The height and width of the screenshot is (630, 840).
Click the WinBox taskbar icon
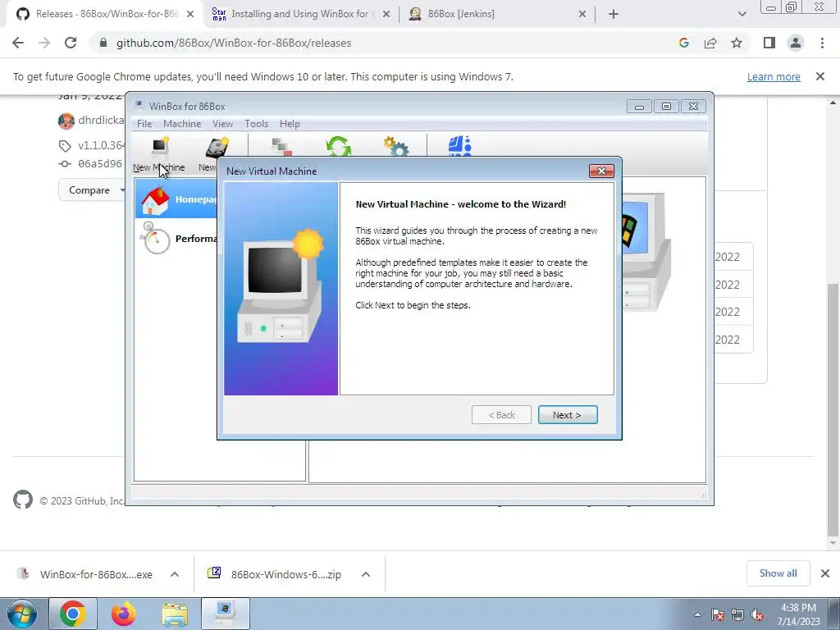pyautogui.click(x=225, y=614)
